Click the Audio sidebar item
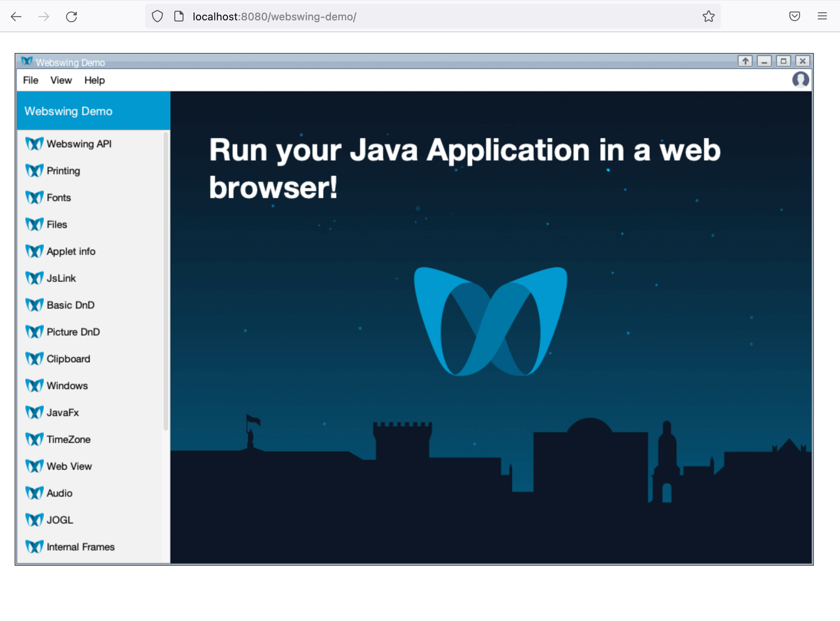The height and width of the screenshot is (621, 840). point(60,493)
